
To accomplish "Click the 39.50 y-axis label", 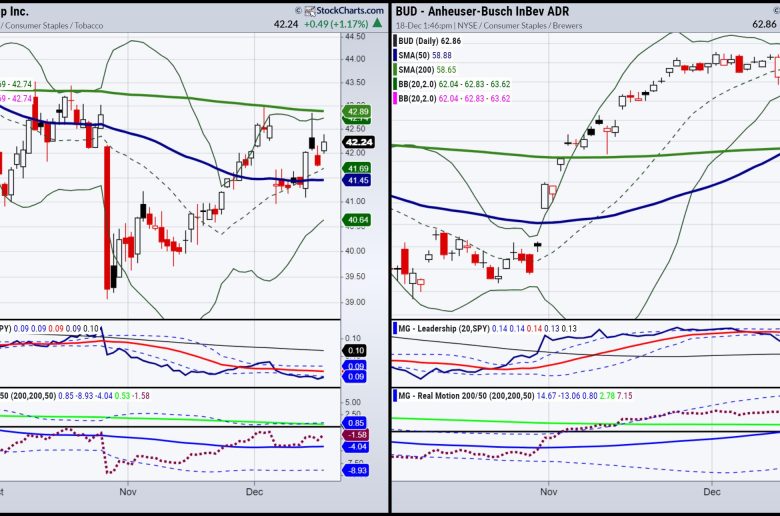I will click(x=355, y=277).
